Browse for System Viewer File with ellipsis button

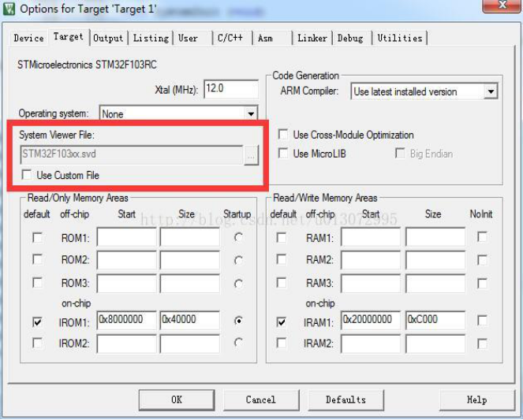tap(251, 155)
